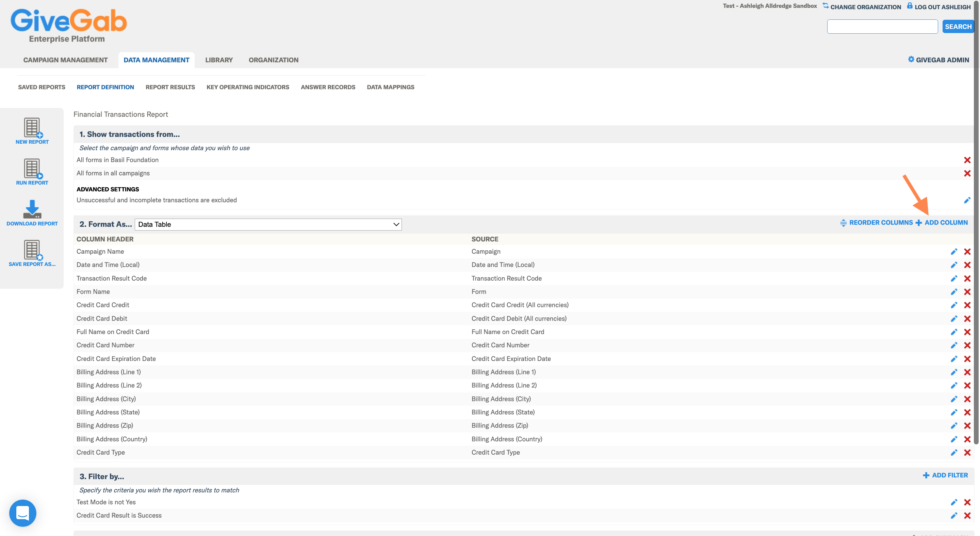
Task: Delete the Credit Card Credit column
Action: click(x=967, y=305)
